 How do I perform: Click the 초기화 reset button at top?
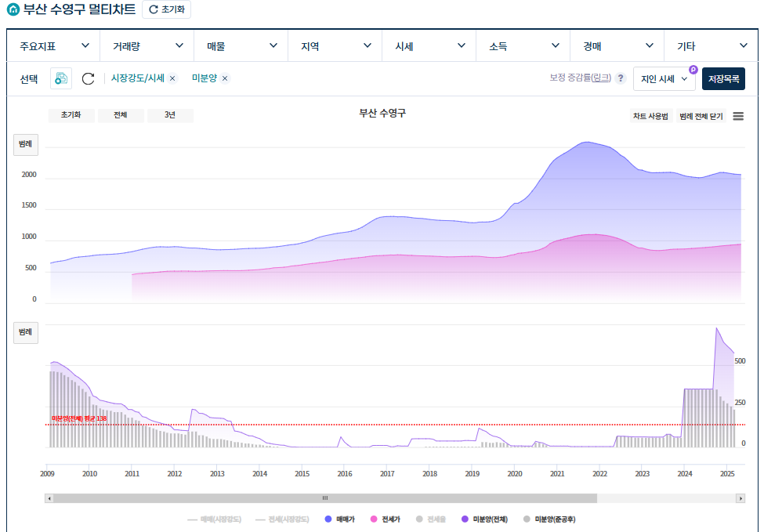166,9
